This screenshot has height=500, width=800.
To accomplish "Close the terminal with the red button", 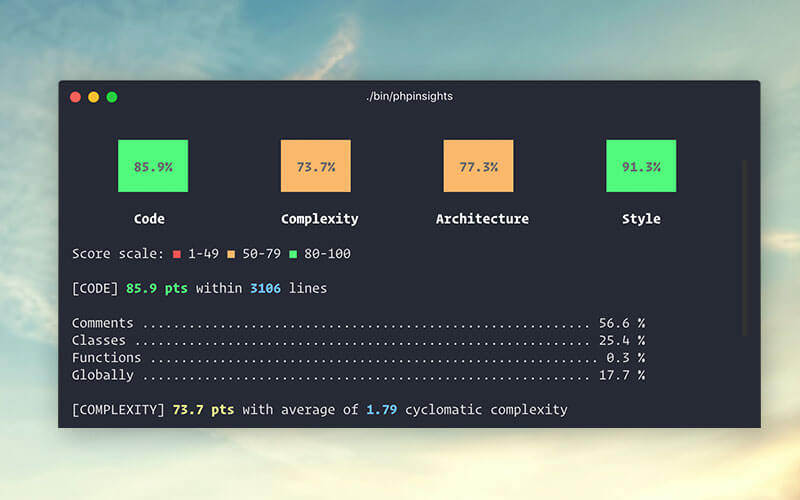I will 75,97.
